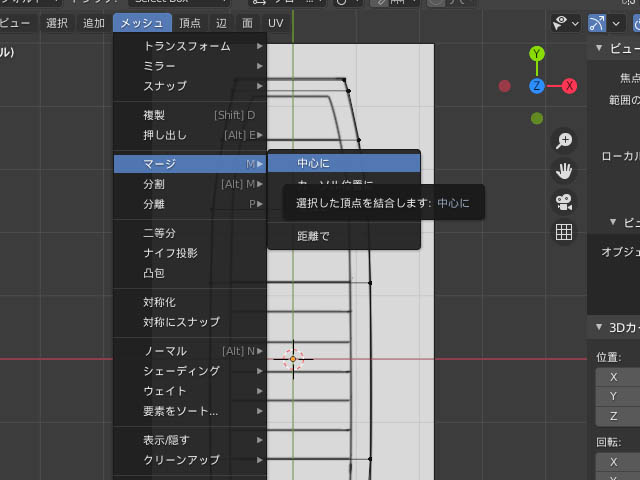Choose 凸包 menu entry
This screenshot has height=480, width=640.
(190, 273)
